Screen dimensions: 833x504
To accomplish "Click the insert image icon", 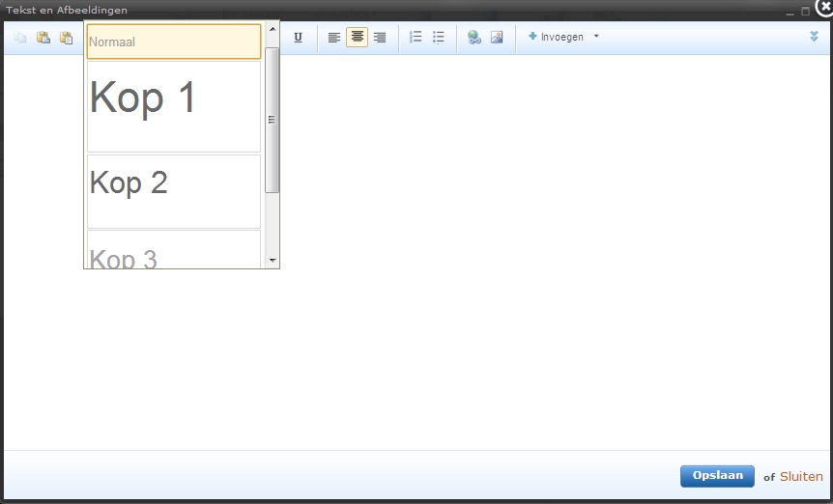I will [x=497, y=37].
